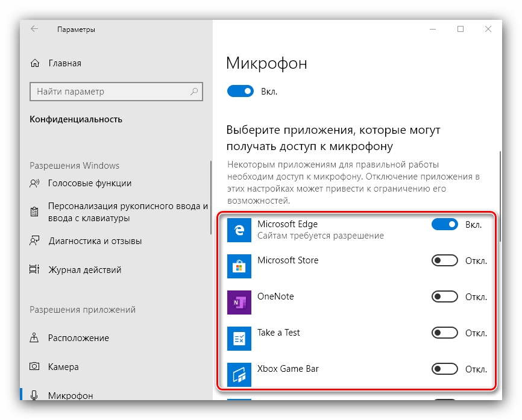Click the Microsoft Store app name

click(288, 260)
